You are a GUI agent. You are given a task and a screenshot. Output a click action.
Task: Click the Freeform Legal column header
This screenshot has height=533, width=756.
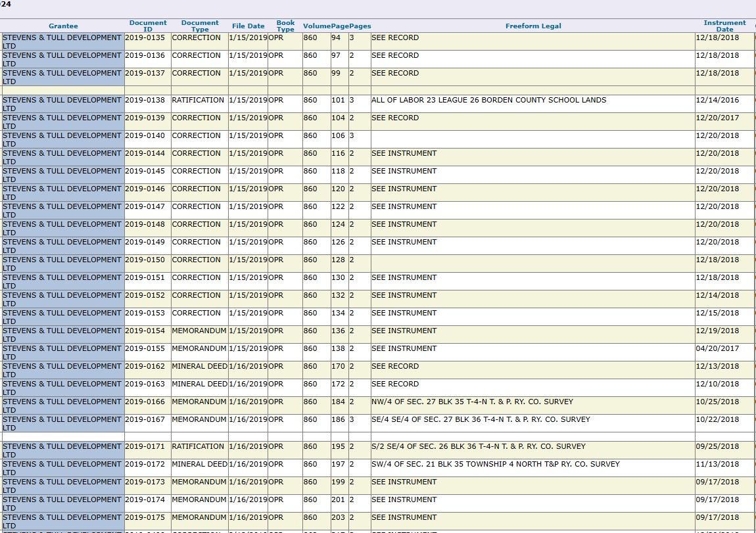coord(533,26)
